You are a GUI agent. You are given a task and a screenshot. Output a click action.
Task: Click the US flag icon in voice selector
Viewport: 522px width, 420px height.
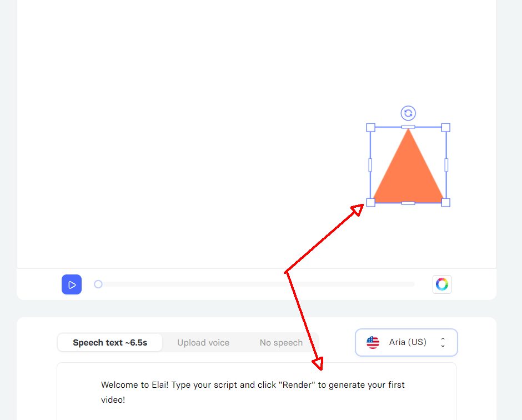click(373, 342)
